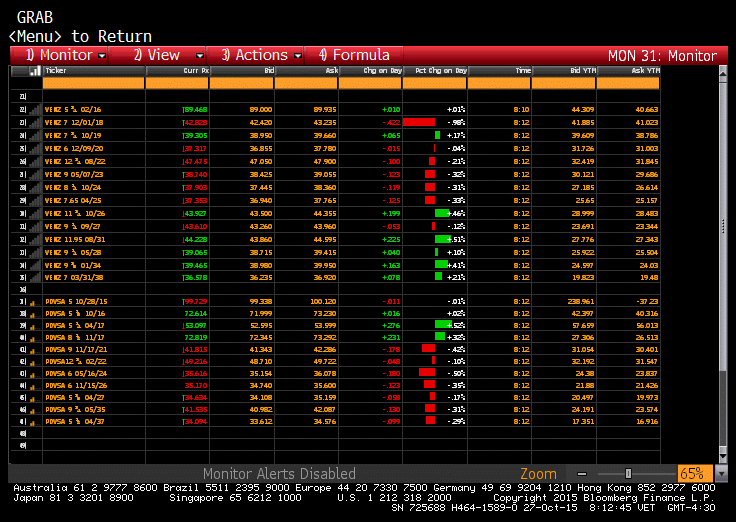This screenshot has height=522, width=736.
Task: Click the Bid YTM value 238.961
Action: click(x=581, y=302)
